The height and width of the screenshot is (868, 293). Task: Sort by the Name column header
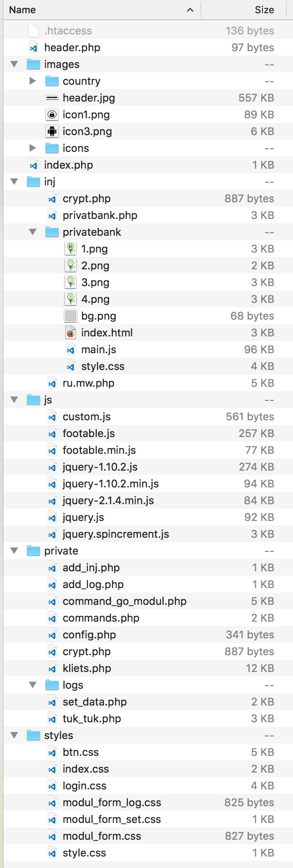coord(102,10)
